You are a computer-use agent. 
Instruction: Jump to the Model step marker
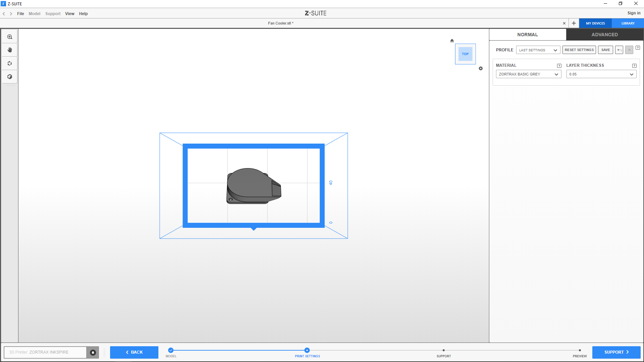coord(171,350)
